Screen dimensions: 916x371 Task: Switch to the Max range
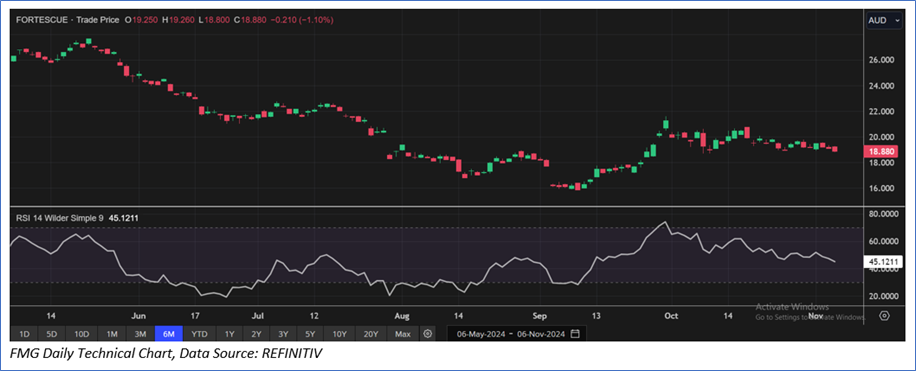pos(403,334)
